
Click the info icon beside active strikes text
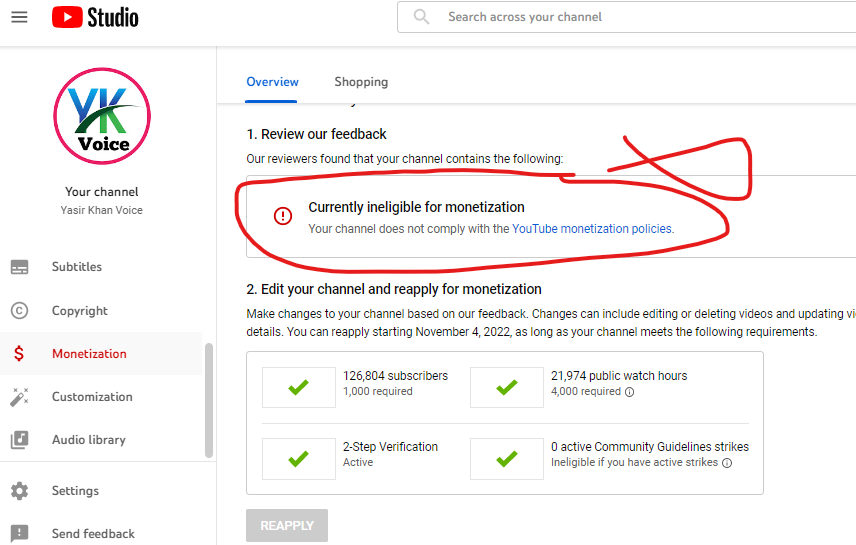[727, 463]
